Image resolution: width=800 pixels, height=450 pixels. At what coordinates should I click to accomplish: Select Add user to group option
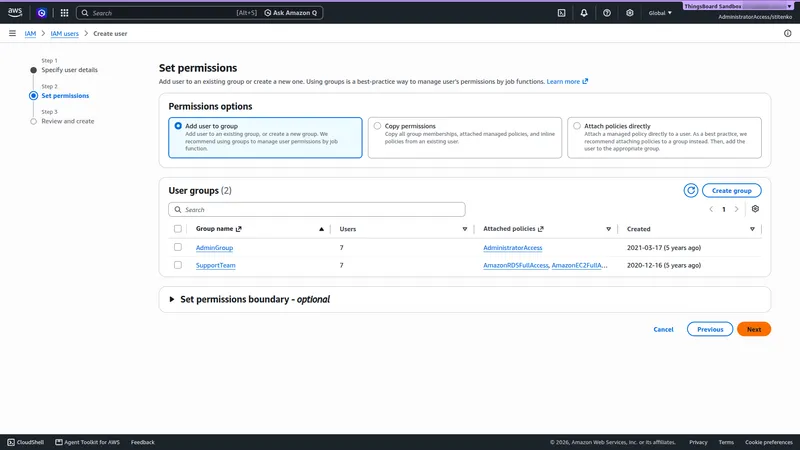tap(265, 138)
